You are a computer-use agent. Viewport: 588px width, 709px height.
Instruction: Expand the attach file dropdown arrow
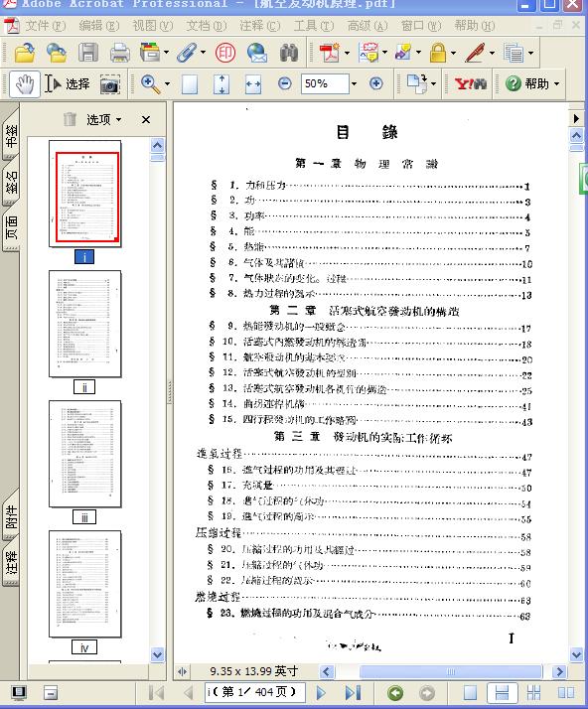coord(203,53)
